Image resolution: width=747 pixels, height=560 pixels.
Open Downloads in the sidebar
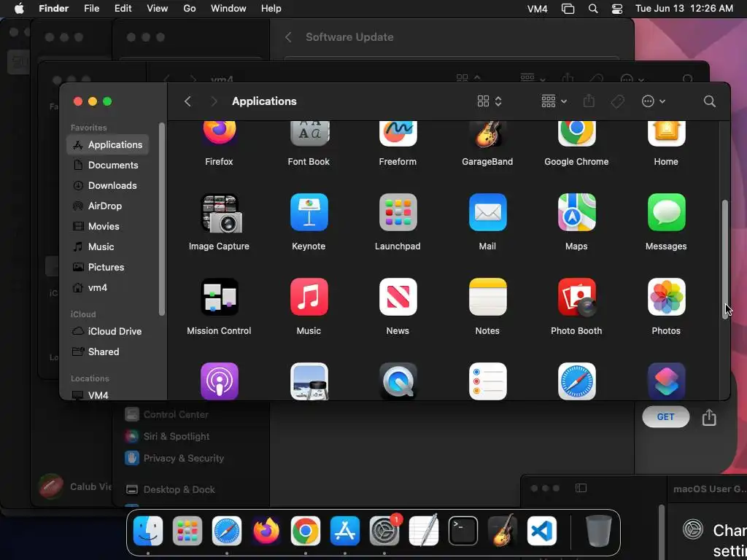pos(108,186)
